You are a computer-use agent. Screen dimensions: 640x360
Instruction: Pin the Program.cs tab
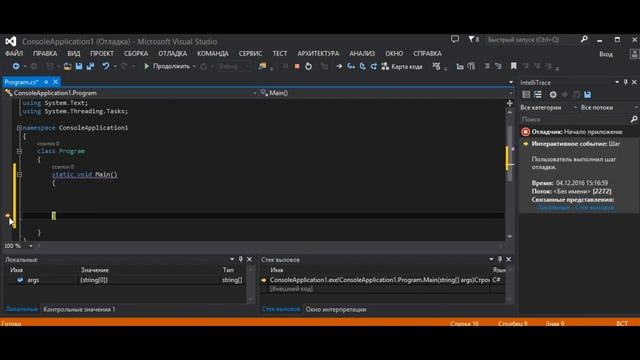46,82
